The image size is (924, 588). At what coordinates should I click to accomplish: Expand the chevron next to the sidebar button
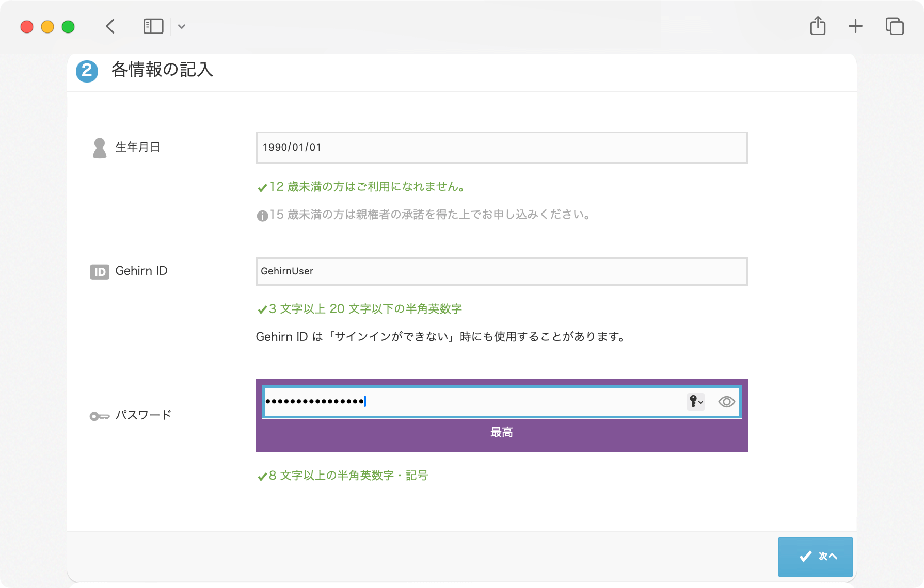[181, 26]
